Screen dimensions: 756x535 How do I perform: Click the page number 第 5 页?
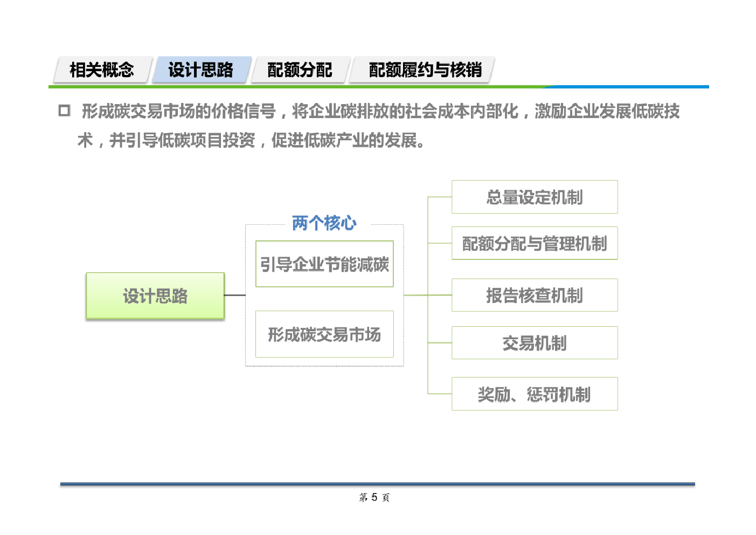[x=374, y=497]
